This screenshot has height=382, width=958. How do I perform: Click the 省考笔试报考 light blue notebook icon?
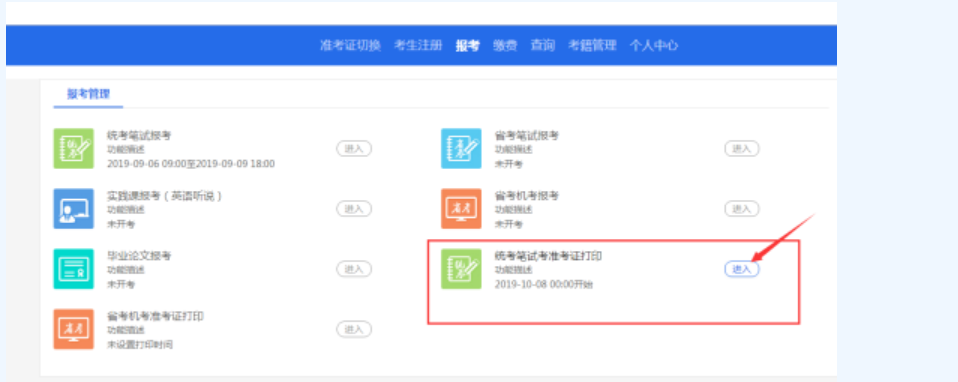point(461,149)
